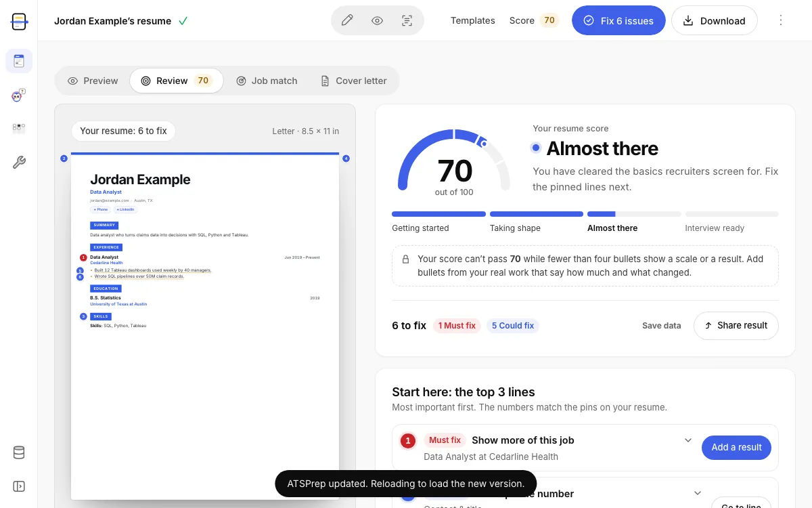Viewport: 812px width, 508px height.
Task: Click the Jordan Example name on the resume page
Action: pyautogui.click(x=140, y=179)
